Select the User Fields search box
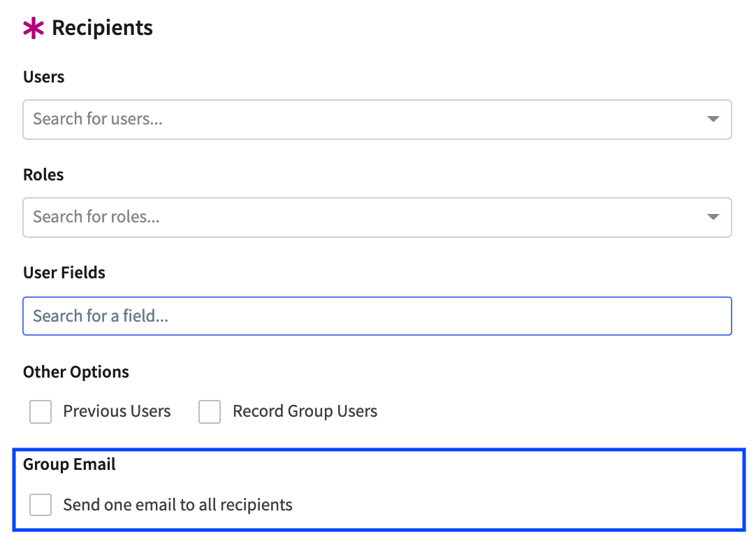Screen dimensions: 756x551 tap(377, 316)
